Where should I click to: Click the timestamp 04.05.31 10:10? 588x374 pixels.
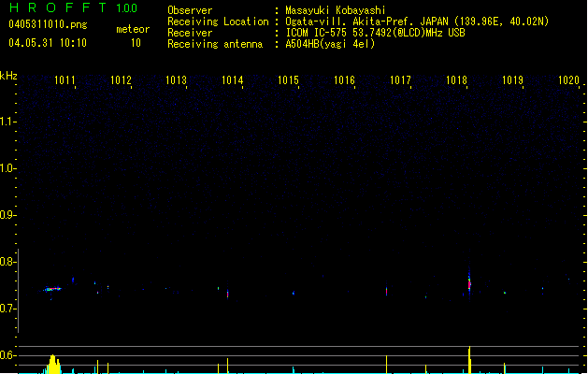click(x=48, y=43)
